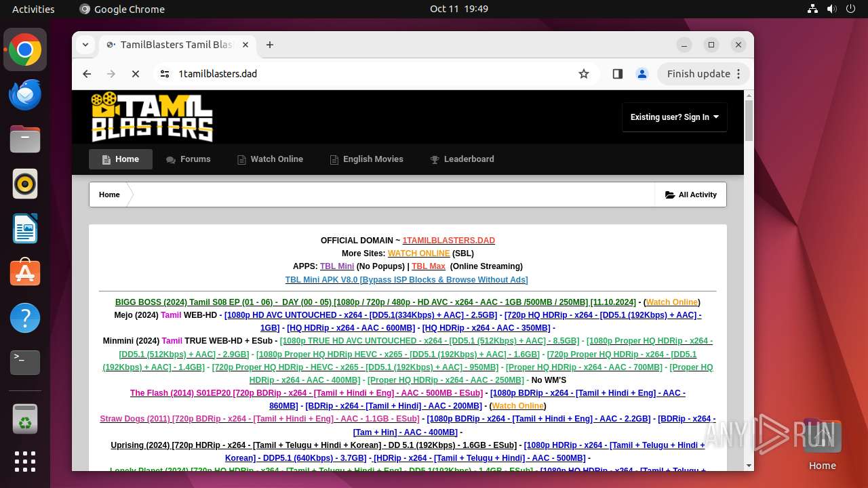Click Finish update button
Viewport: 868px width, 488px height.
coord(703,74)
